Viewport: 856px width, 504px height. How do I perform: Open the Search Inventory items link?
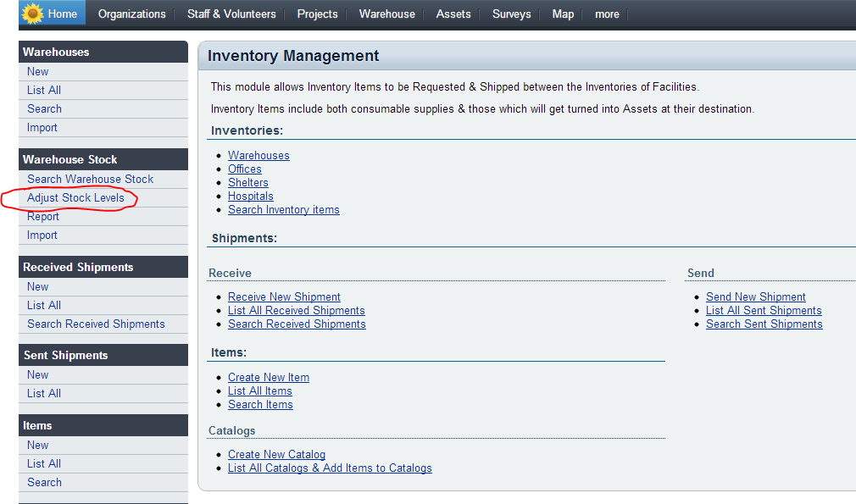[283, 209]
